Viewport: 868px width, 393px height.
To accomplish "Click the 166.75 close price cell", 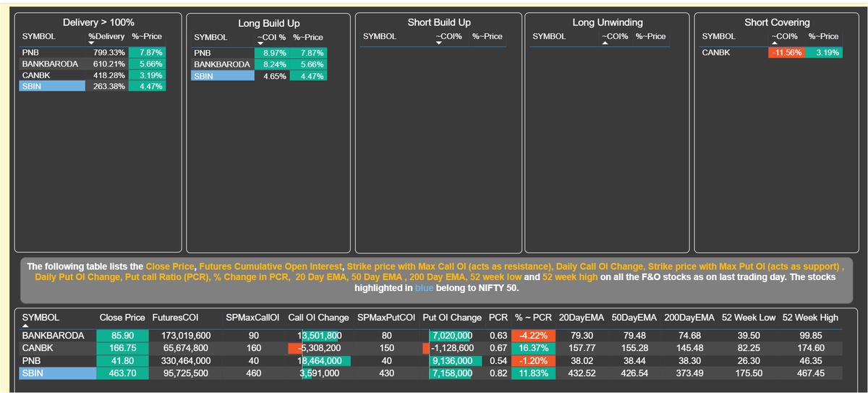I will [122, 348].
